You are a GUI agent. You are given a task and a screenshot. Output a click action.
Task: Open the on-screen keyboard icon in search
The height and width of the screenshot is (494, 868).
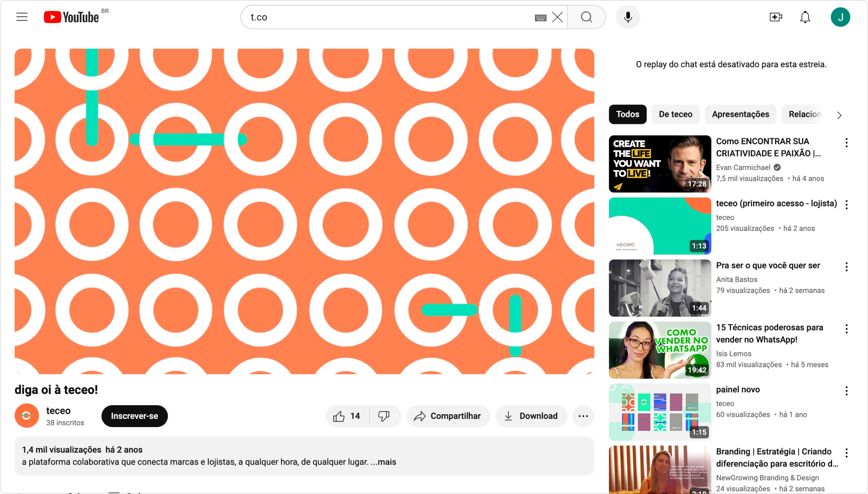(x=540, y=17)
